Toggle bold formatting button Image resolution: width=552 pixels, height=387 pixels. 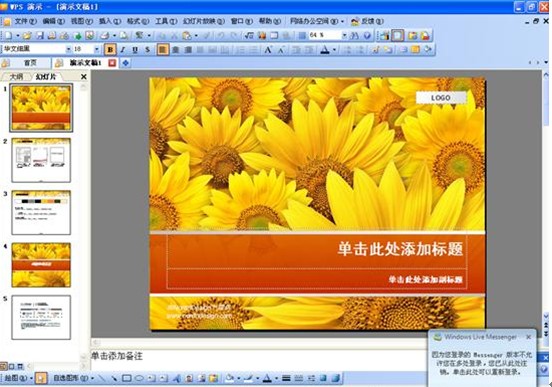point(110,50)
